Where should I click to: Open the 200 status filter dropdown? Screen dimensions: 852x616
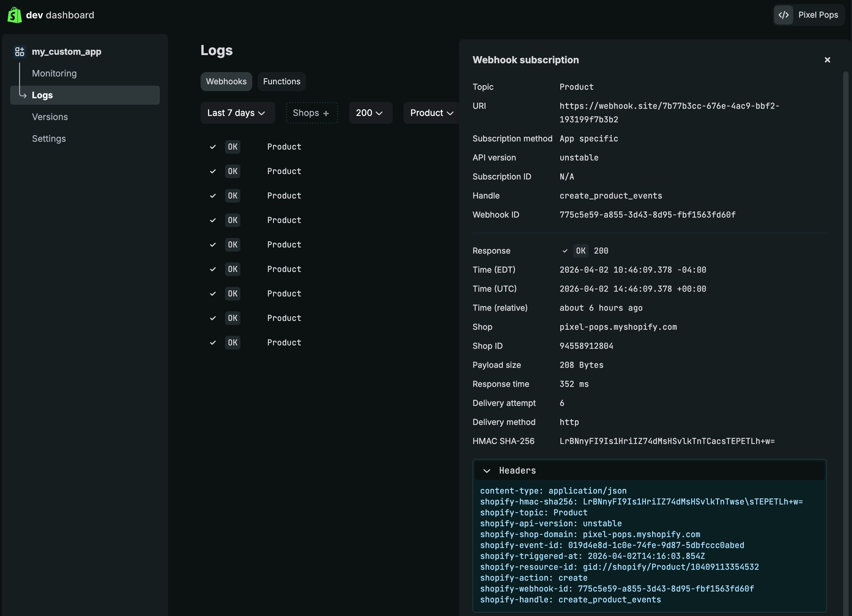pyautogui.click(x=370, y=113)
